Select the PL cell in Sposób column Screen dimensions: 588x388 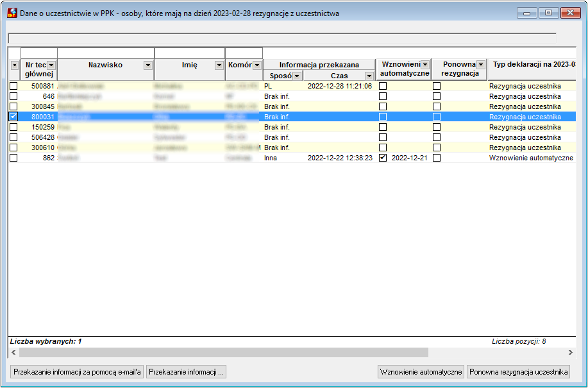[x=283, y=86]
